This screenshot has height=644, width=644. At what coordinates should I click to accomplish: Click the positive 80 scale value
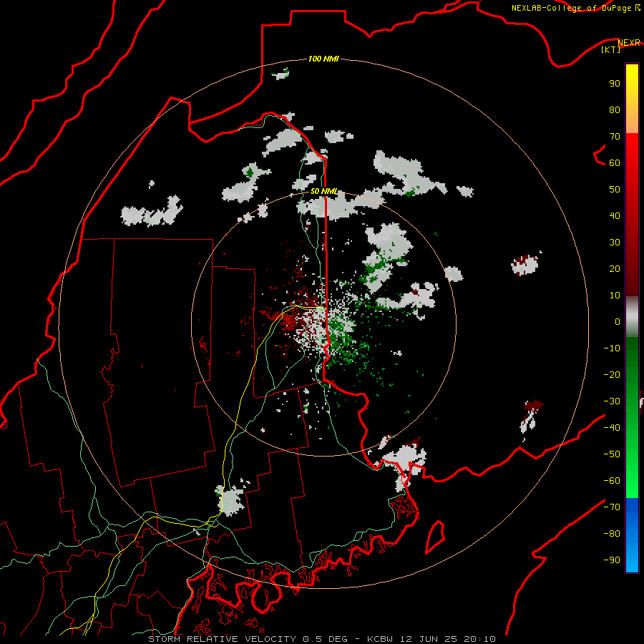pyautogui.click(x=615, y=109)
